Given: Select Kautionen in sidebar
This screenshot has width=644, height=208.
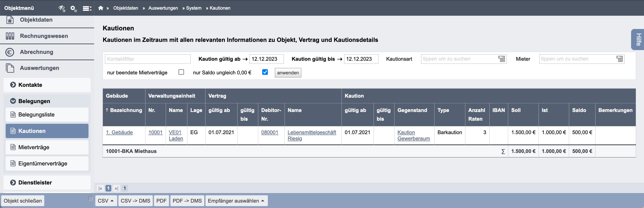Looking at the screenshot, I should pyautogui.click(x=47, y=131).
